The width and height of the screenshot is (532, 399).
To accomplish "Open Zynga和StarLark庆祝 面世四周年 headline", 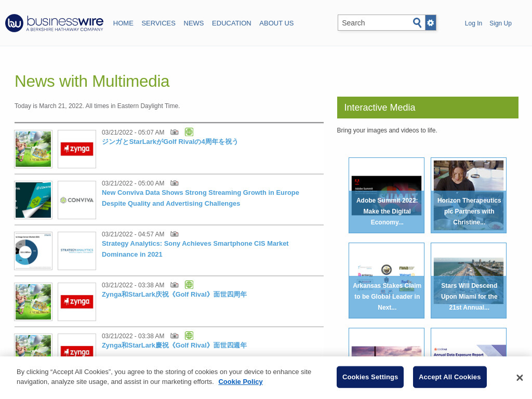I will pyautogui.click(x=175, y=294).
